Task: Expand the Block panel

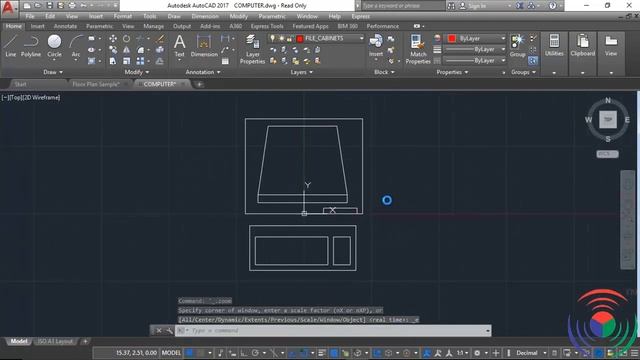Action: point(384,72)
